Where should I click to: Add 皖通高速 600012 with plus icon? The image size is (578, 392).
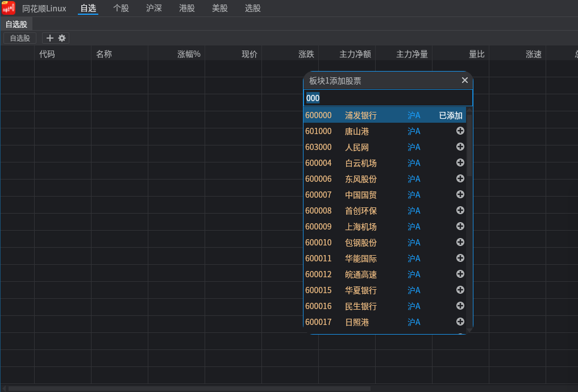[x=460, y=274]
